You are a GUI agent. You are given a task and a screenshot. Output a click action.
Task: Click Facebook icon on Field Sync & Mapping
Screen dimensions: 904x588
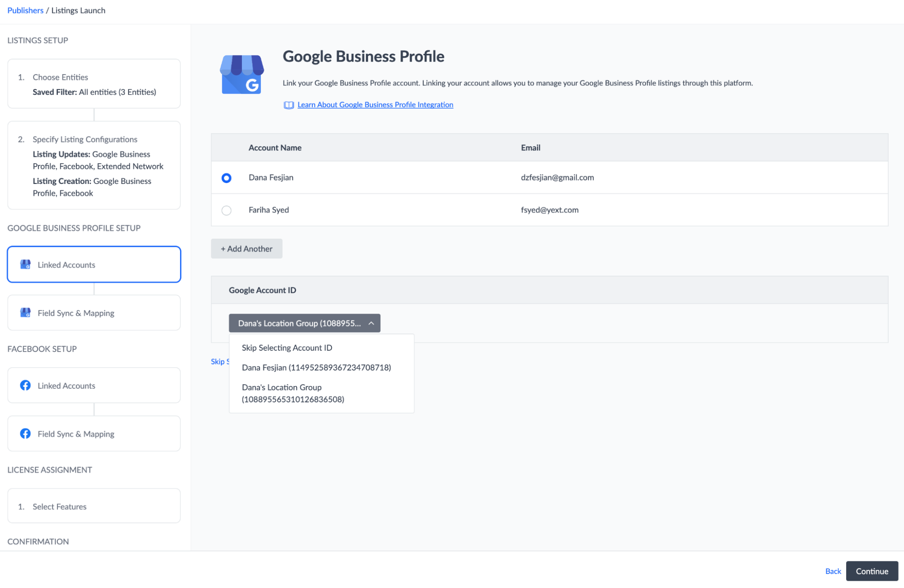pyautogui.click(x=25, y=433)
